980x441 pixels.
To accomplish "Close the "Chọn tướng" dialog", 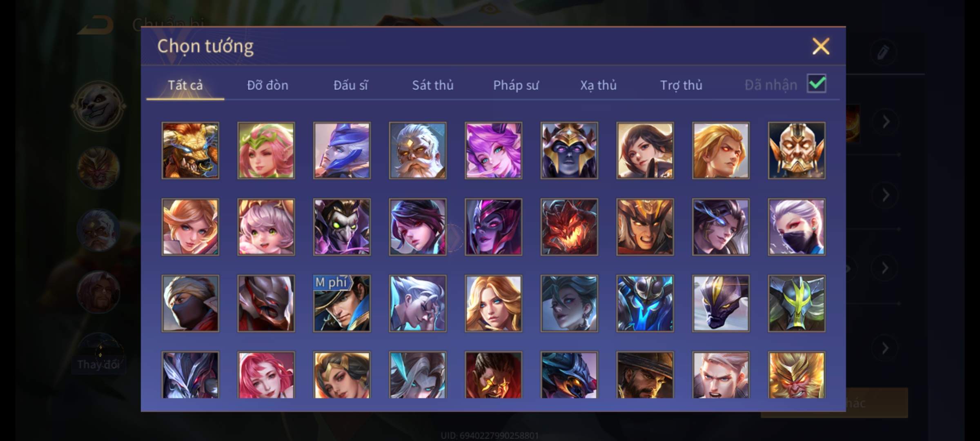I will 821,46.
